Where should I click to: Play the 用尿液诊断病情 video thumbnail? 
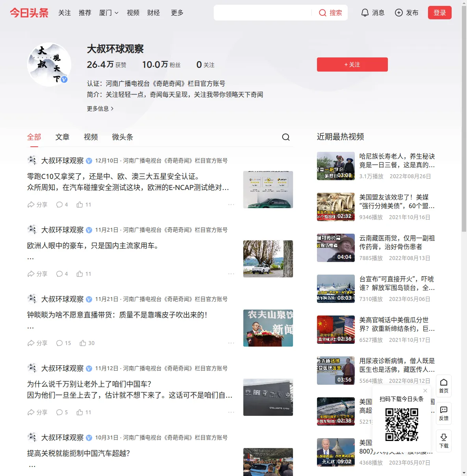tap(336, 371)
